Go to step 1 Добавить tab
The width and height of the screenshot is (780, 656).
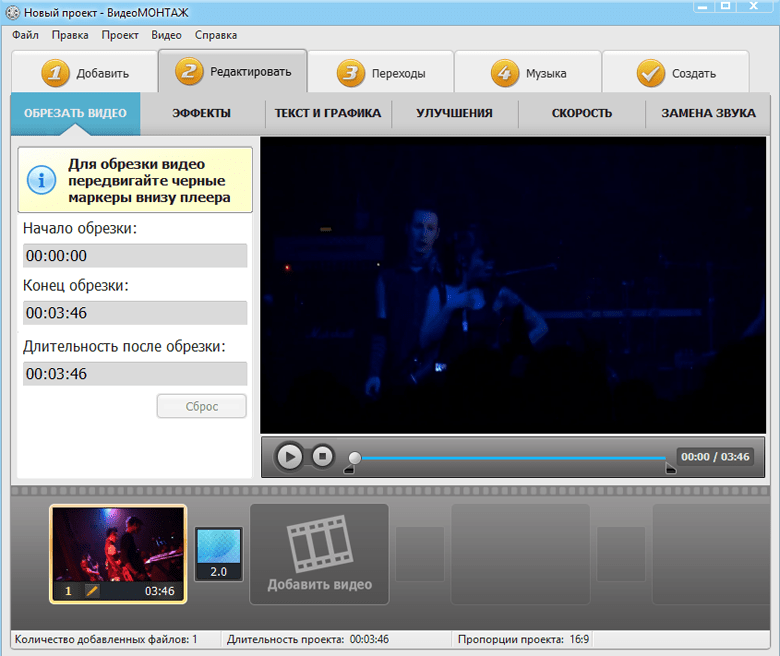click(85, 73)
